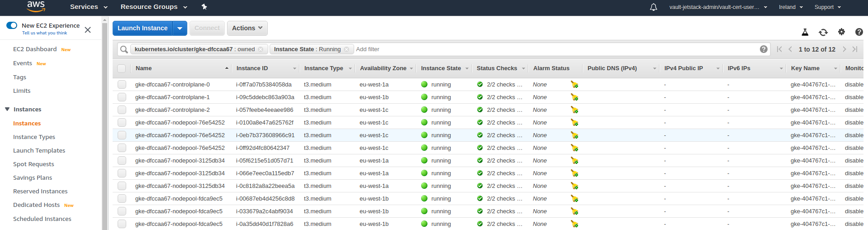Select checkbox for instance i-066e7eec0a115edb7
868x230 pixels.
tap(122, 173)
